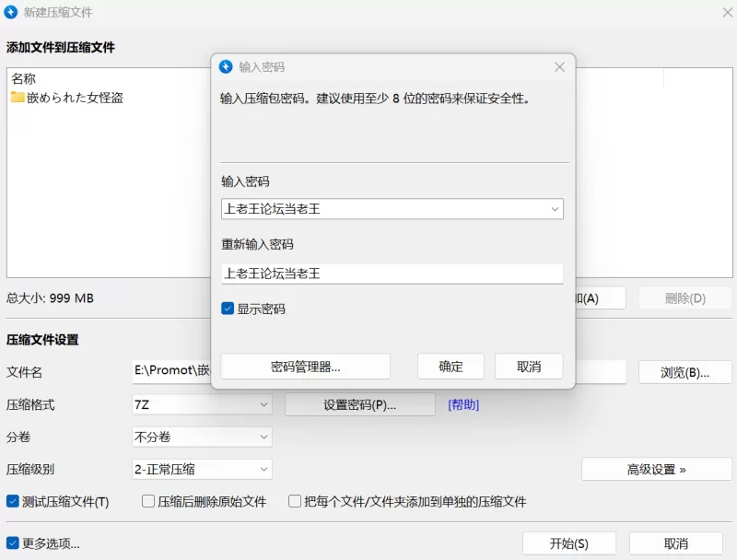Click the 设置密码(P)... button
Viewport: 737px width, 560px height.
tap(360, 404)
